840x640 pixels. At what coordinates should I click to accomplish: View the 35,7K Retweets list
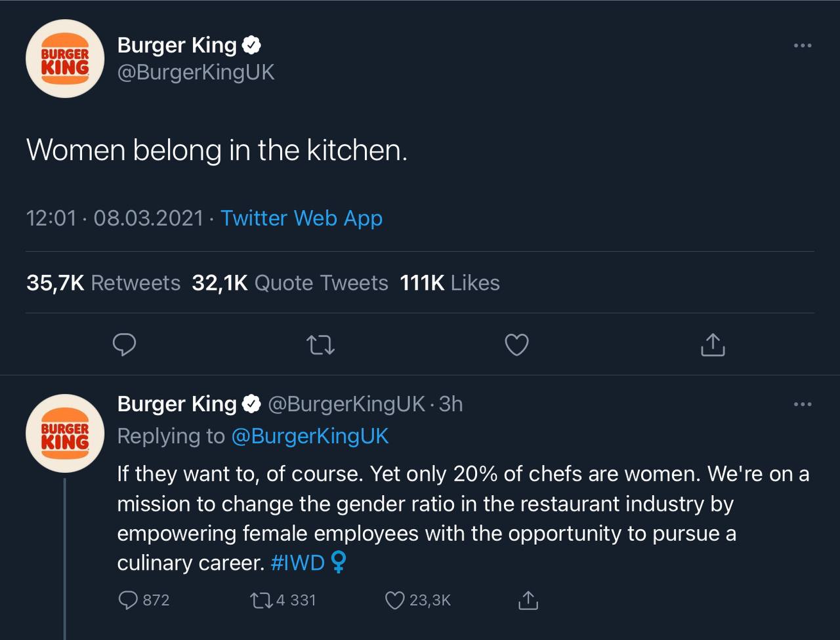click(103, 283)
